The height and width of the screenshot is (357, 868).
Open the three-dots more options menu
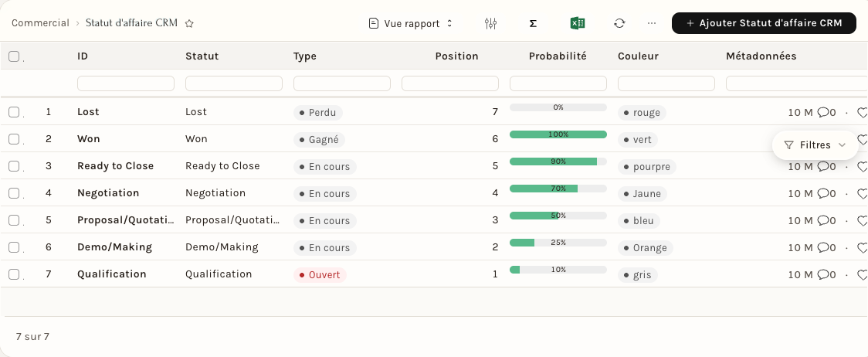click(x=652, y=23)
